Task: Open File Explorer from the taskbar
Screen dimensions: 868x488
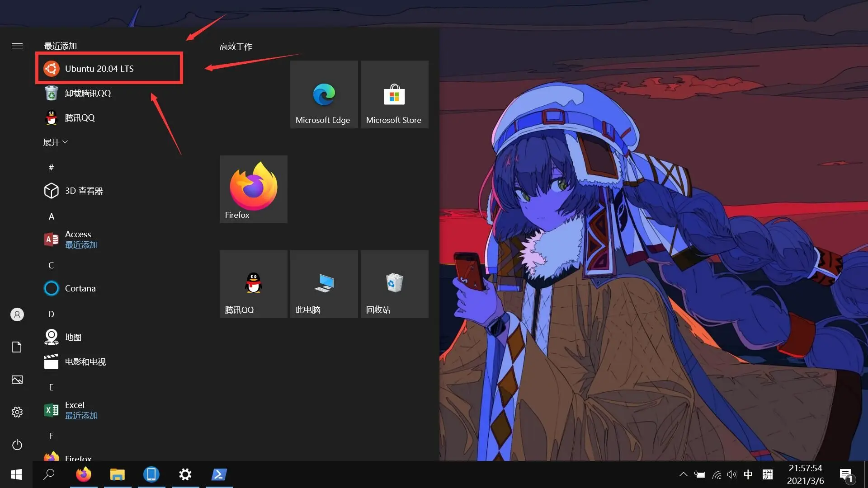Action: (118, 474)
